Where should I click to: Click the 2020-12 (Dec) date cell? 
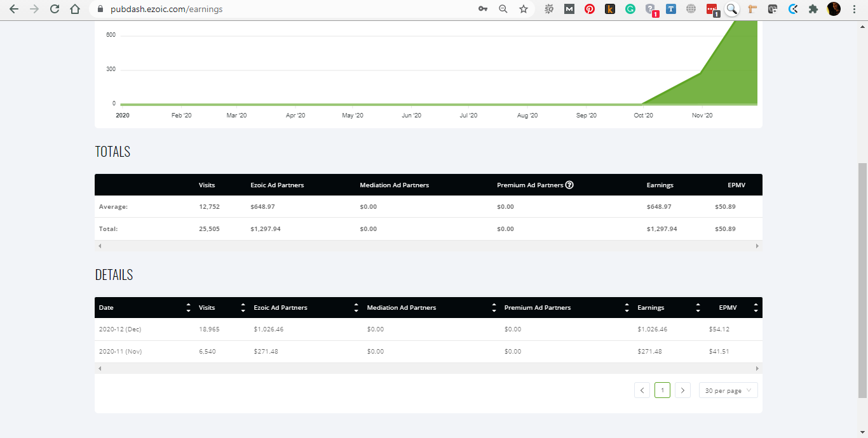[121, 329]
